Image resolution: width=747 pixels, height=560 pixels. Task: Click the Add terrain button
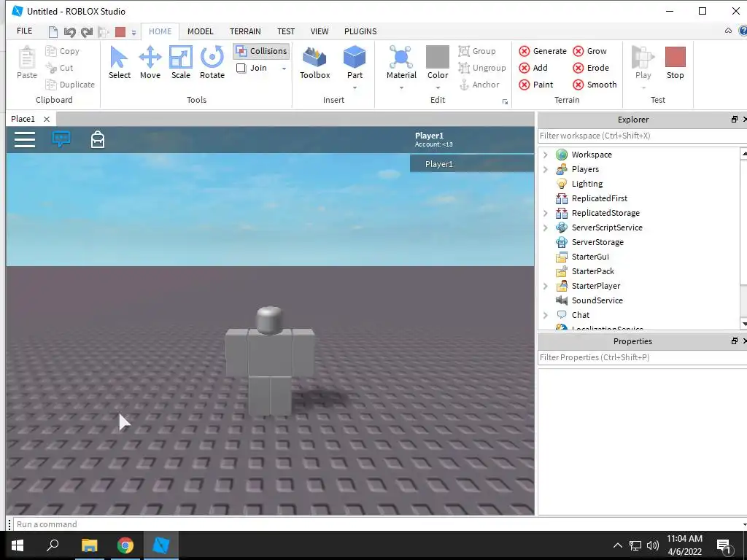533,68
